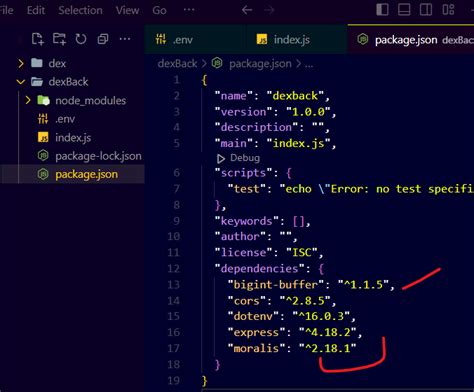
Task: Switch to the index.js editor tab
Action: [x=297, y=40]
